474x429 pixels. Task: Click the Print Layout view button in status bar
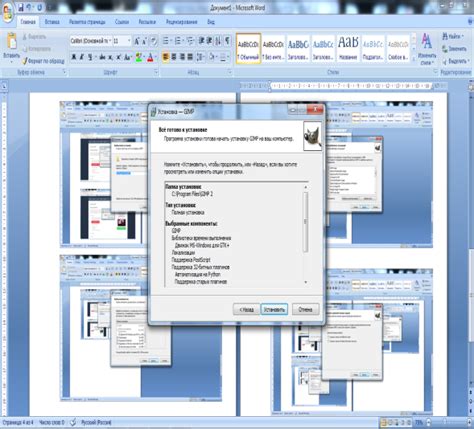click(384, 423)
